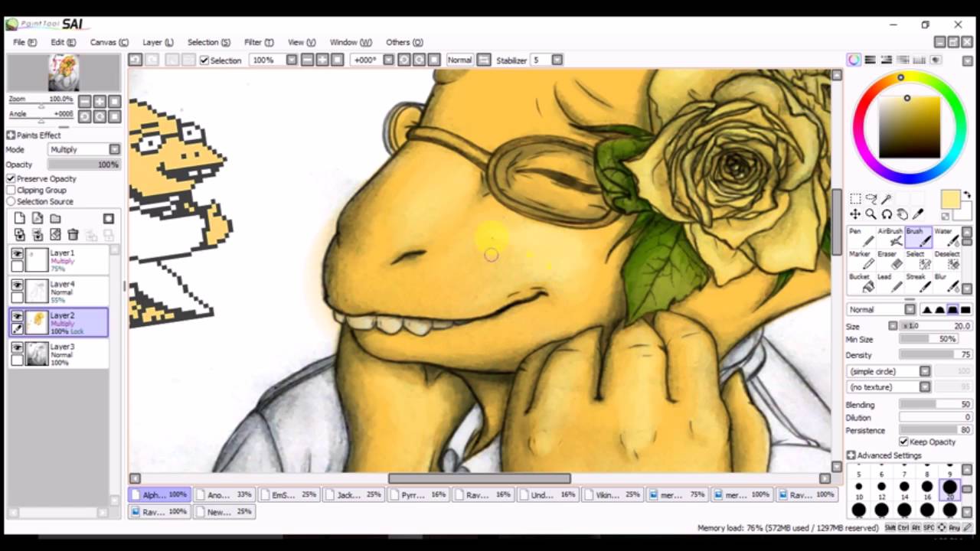This screenshot has width=980, height=551.
Task: Show the color wheel panel
Action: tap(854, 60)
